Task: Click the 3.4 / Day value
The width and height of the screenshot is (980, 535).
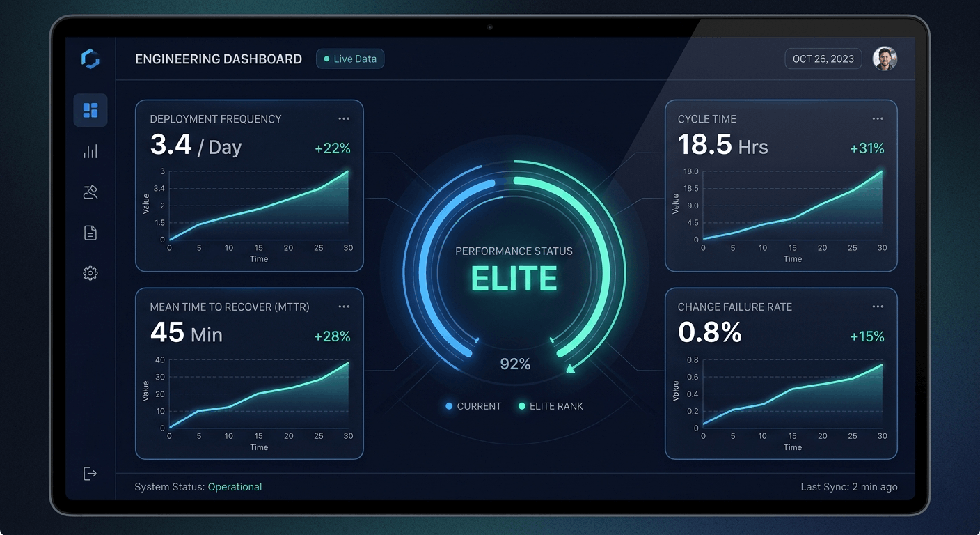Action: (196, 146)
